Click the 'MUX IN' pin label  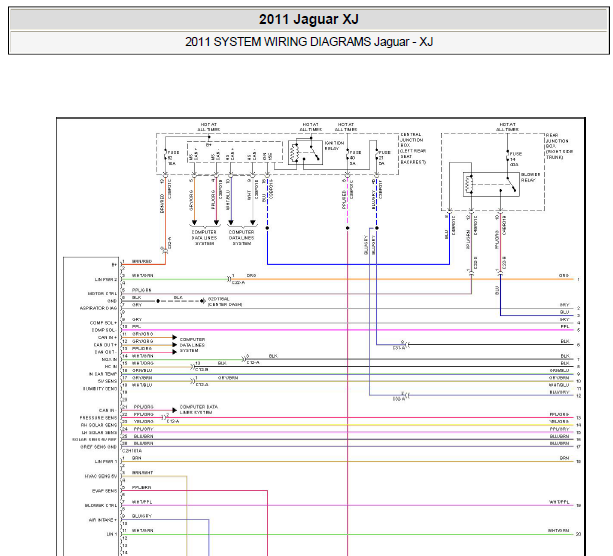coord(109,359)
